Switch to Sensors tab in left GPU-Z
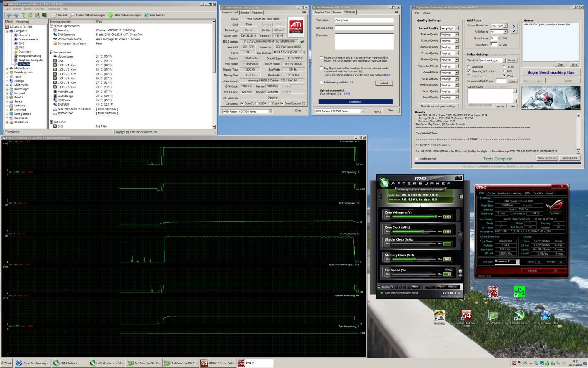Screen dimensions: 588x368 245,13
